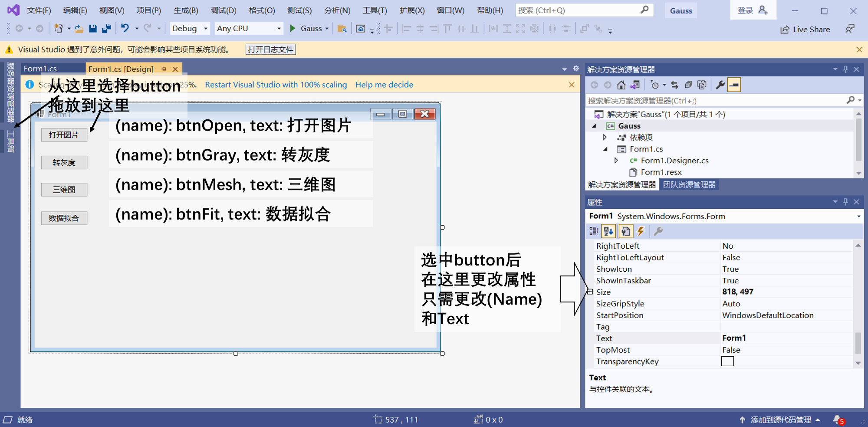Toggle pin on the 属性 panel
The image size is (868, 427).
coord(845,202)
